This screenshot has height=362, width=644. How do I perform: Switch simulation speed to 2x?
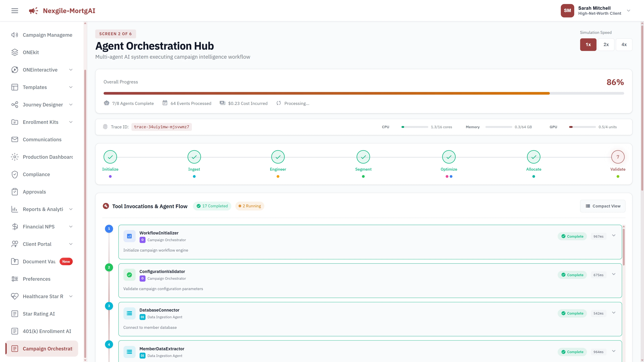(606, 44)
